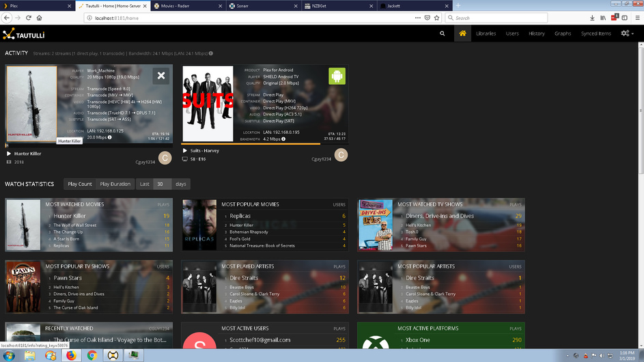This screenshot has width=644, height=362.
Task: Open The Curse of Oak Island in Popular TV Shows
Action: pyautogui.click(x=76, y=308)
